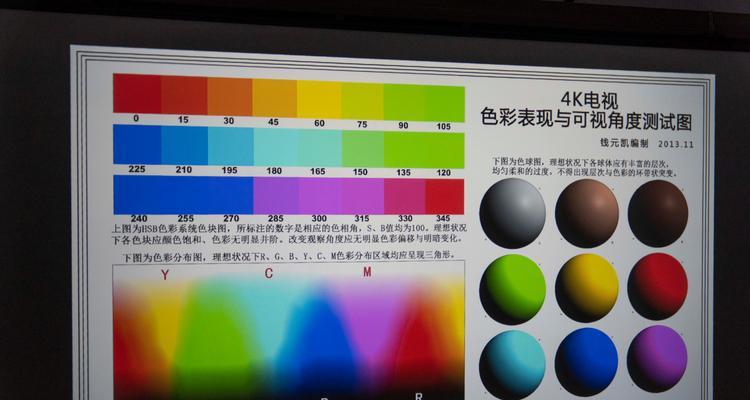Image resolution: width=750 pixels, height=400 pixels.
Task: Select the aqua block labeled 165
Action: (320, 148)
